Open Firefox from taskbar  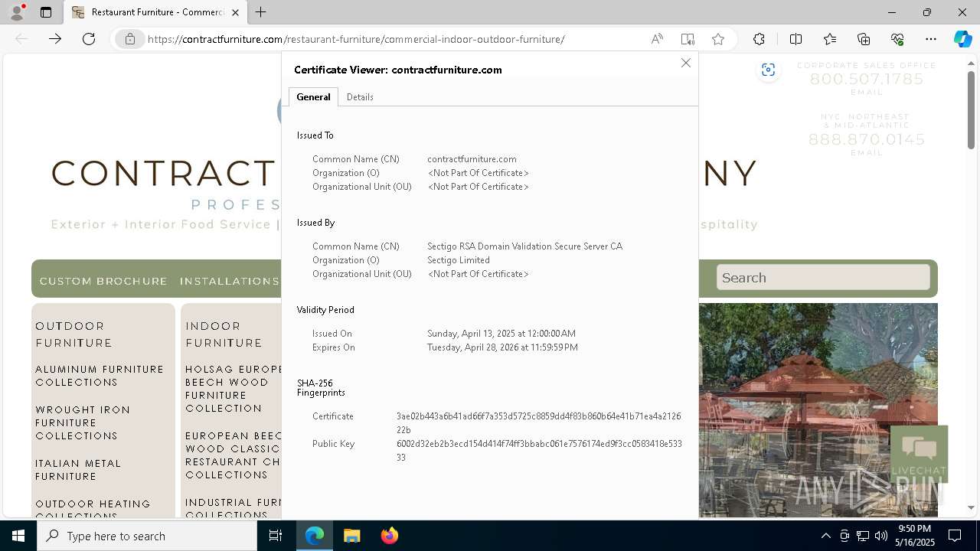[389, 536]
